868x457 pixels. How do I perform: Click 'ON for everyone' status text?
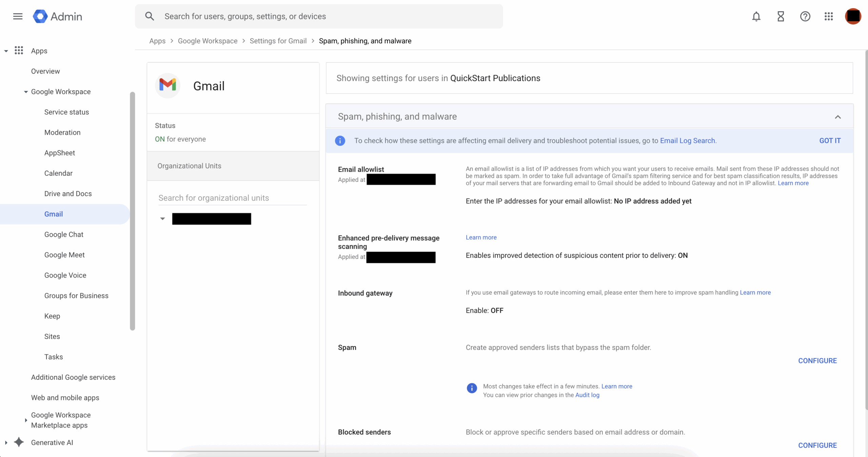180,139
